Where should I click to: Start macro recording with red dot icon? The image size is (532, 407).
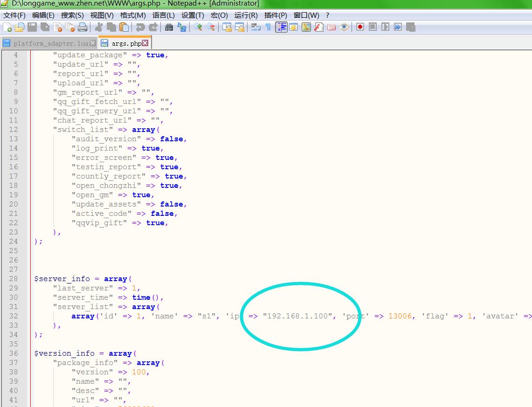pos(360,27)
